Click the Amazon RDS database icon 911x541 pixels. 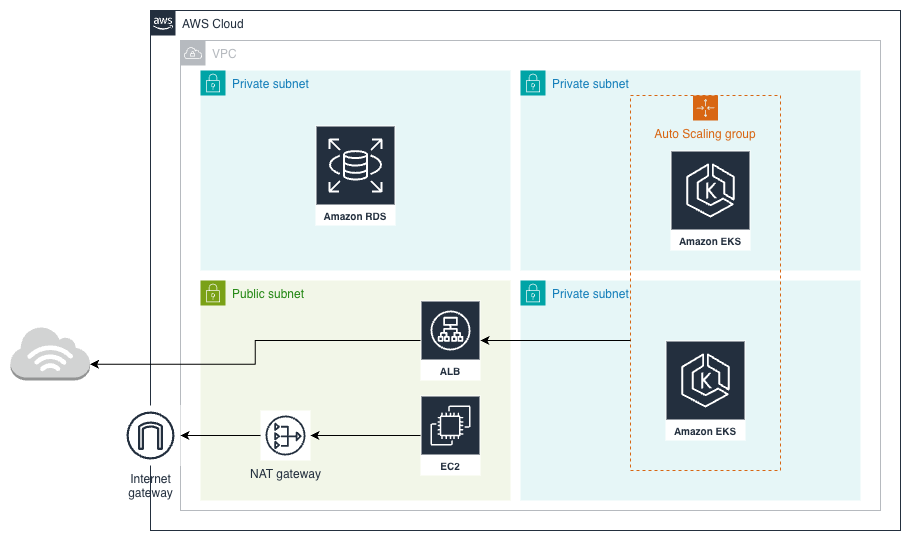(x=355, y=166)
